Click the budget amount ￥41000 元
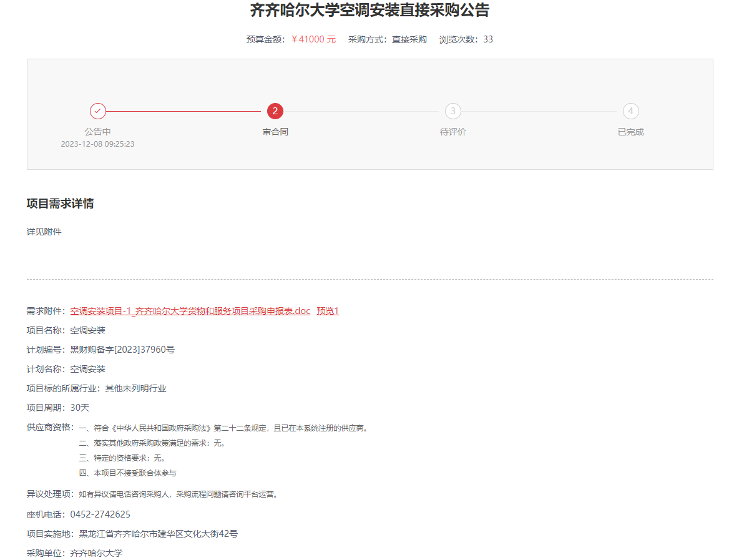Image resolution: width=734 pixels, height=560 pixels. [x=313, y=39]
